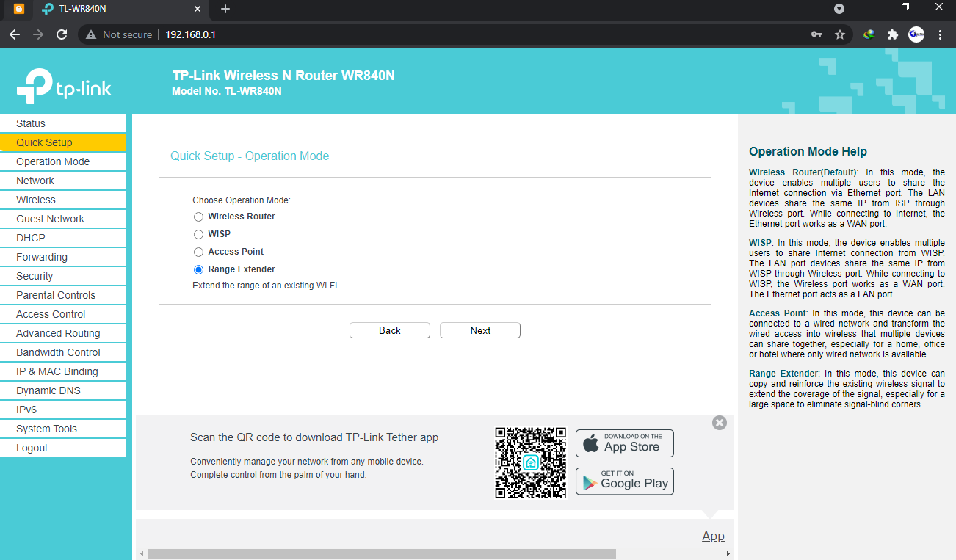Screen dimensions: 956x560
Task: Click the Next button
Action: point(480,330)
